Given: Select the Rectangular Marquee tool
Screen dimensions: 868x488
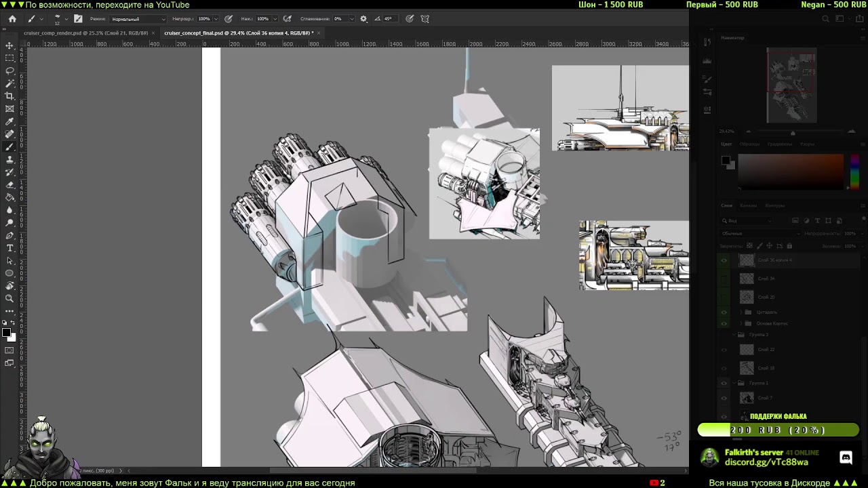Looking at the screenshot, I should coord(9,58).
